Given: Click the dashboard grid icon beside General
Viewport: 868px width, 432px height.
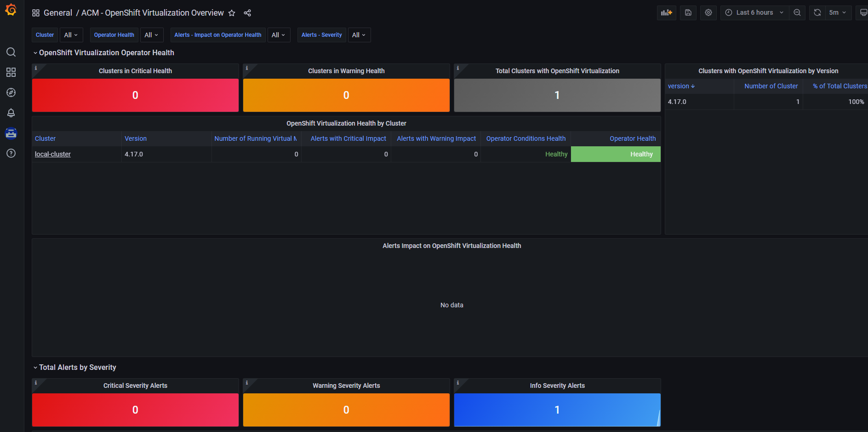Looking at the screenshot, I should (x=36, y=13).
